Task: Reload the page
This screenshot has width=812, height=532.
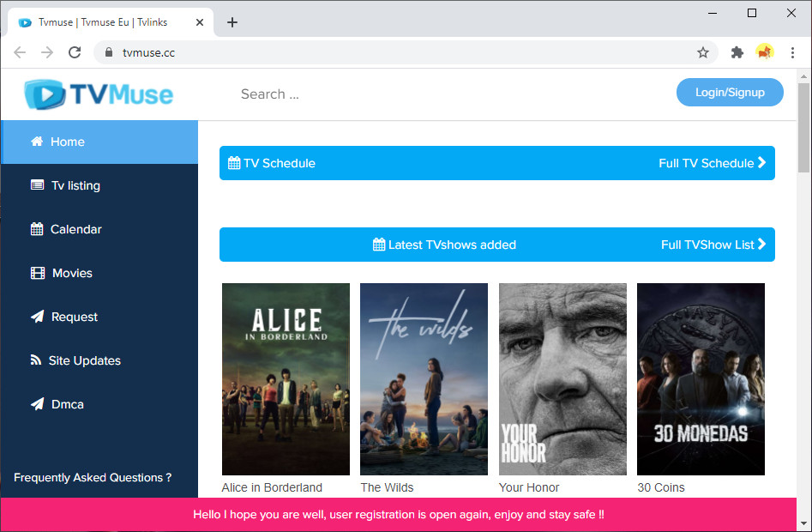Action: (75, 52)
